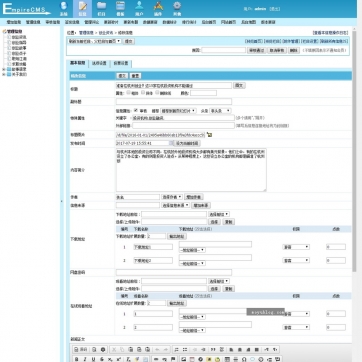362x362 pixels.
Task: Insert a numbered list in editor
Action: [x=177, y=349]
